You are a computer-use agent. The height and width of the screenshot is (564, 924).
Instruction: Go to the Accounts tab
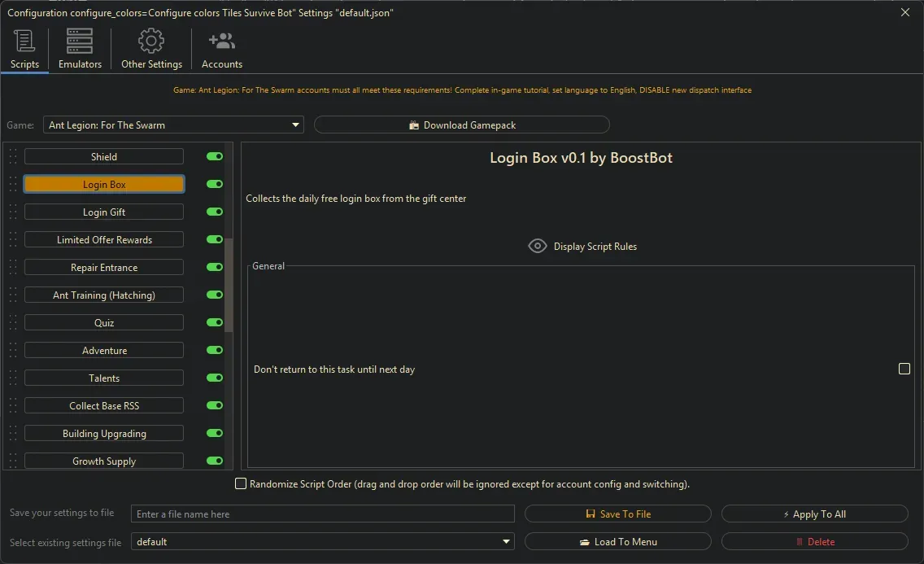(x=221, y=50)
